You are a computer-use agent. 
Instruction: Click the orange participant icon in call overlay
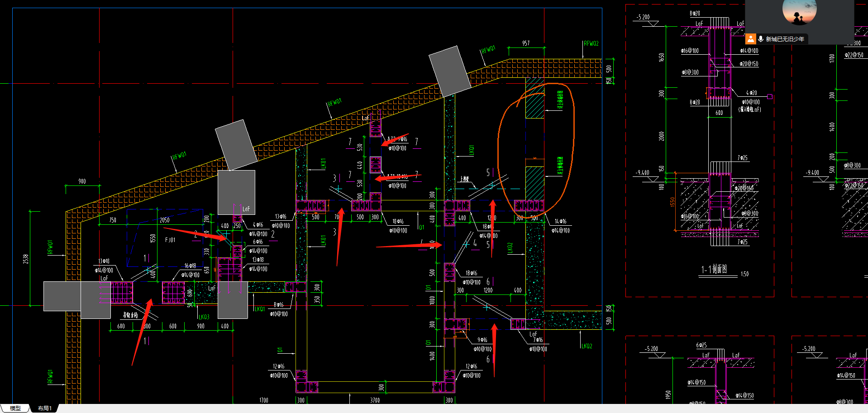pyautogui.click(x=751, y=39)
